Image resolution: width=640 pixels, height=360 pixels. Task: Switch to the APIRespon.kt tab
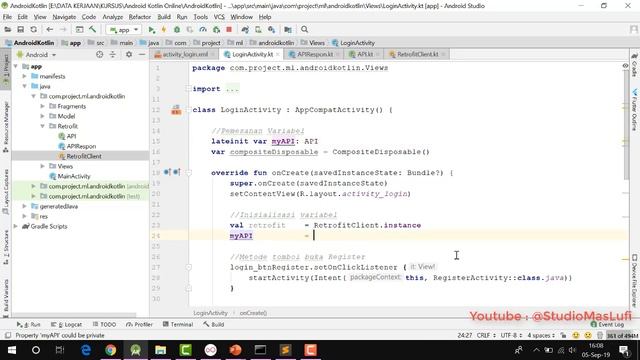click(314, 54)
